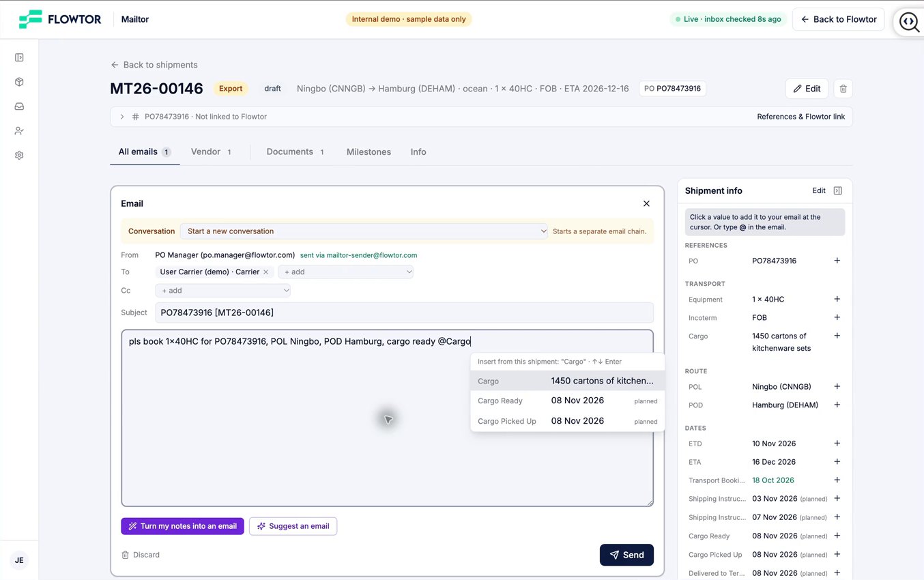Insert Incoterm FOB using its plus icon

[x=837, y=317]
